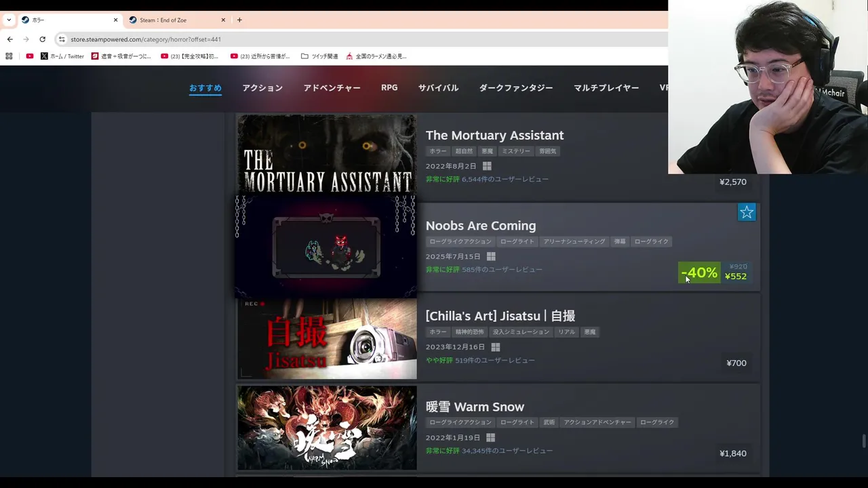Viewport: 868px width, 488px height.
Task: Click the 精神的恐怖 tag on Jisatsu
Action: coord(470,332)
